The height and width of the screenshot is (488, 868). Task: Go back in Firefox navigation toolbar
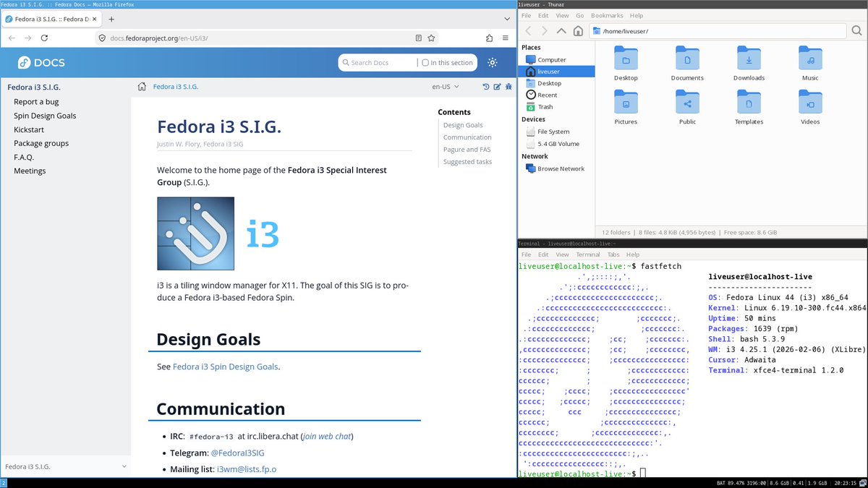(12, 38)
